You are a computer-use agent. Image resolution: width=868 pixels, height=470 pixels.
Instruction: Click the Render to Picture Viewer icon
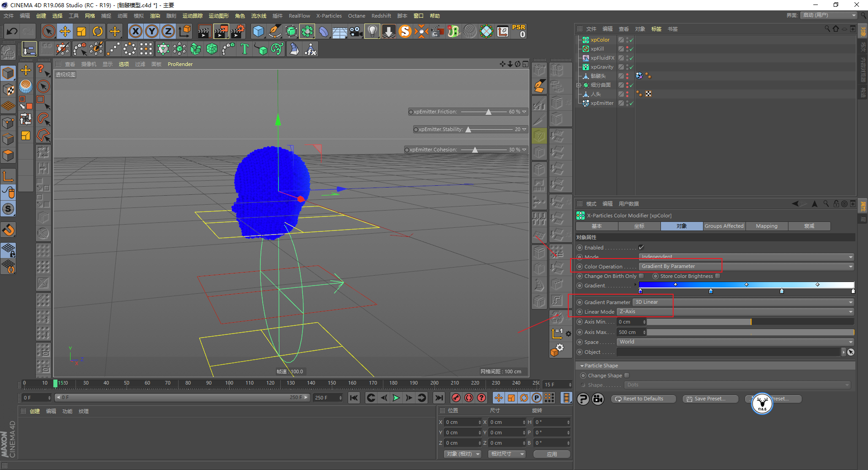[221, 31]
